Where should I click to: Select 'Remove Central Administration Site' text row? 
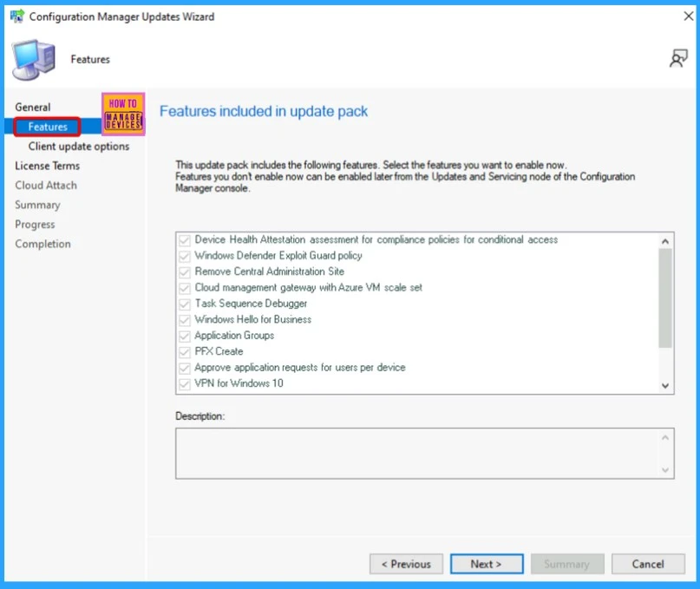[x=269, y=272]
